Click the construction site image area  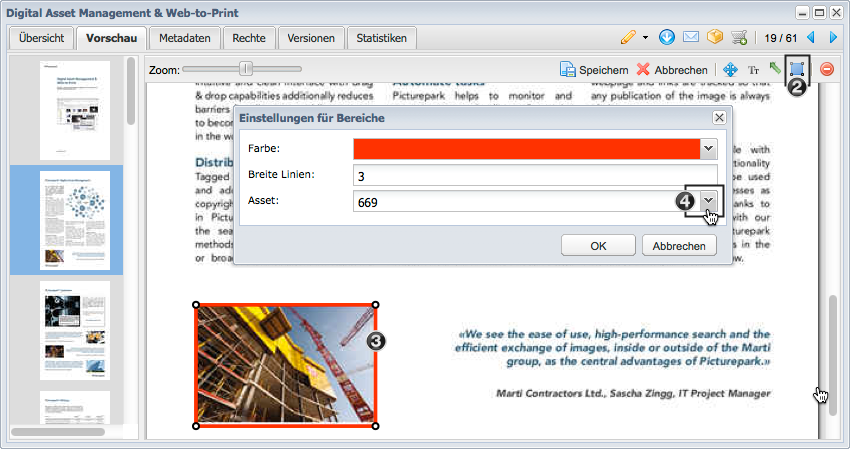(x=286, y=365)
